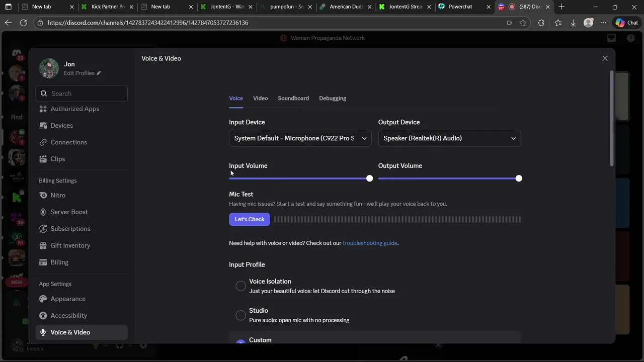The height and width of the screenshot is (362, 644).
Task: Close the Powerchat browser tab
Action: 488,7
